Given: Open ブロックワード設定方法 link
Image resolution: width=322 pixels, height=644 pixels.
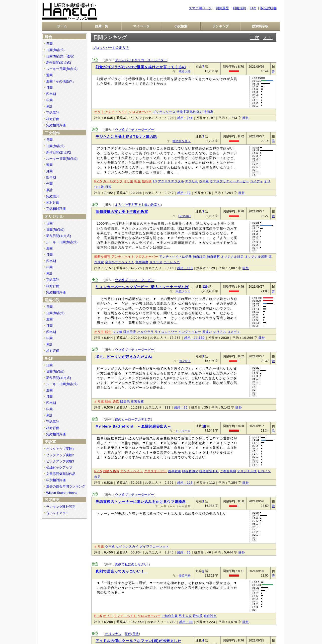Looking at the screenshot, I should point(111,48).
